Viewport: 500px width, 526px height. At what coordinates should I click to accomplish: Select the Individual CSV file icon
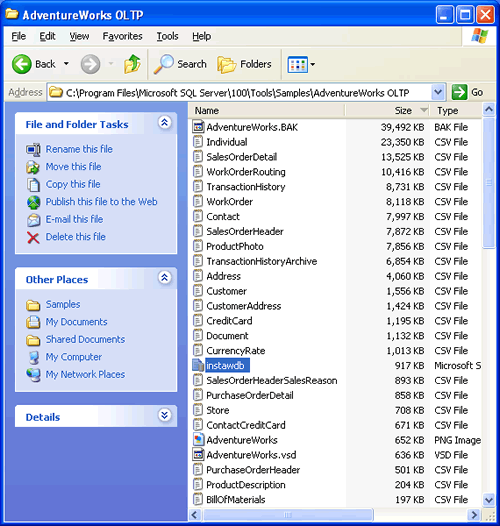click(198, 142)
